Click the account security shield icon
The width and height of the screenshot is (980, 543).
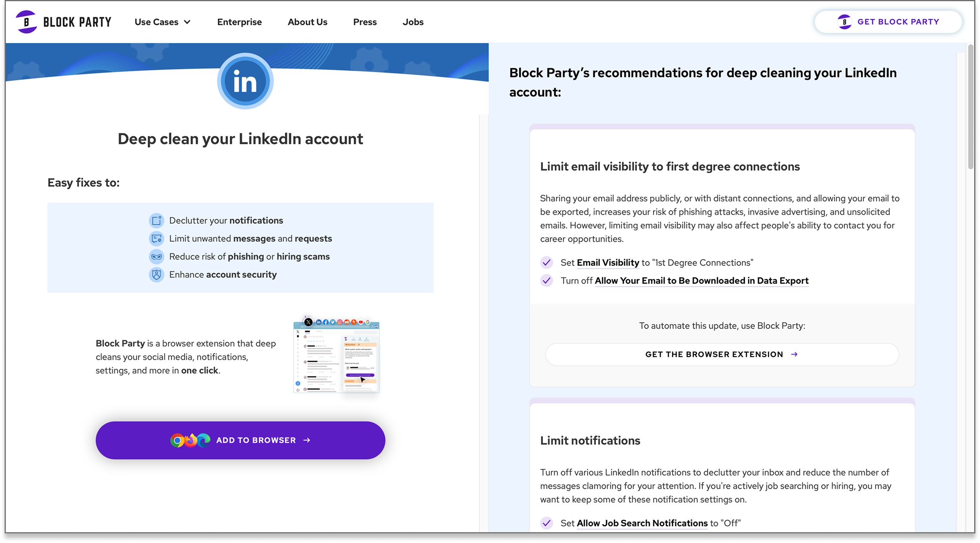[157, 274]
